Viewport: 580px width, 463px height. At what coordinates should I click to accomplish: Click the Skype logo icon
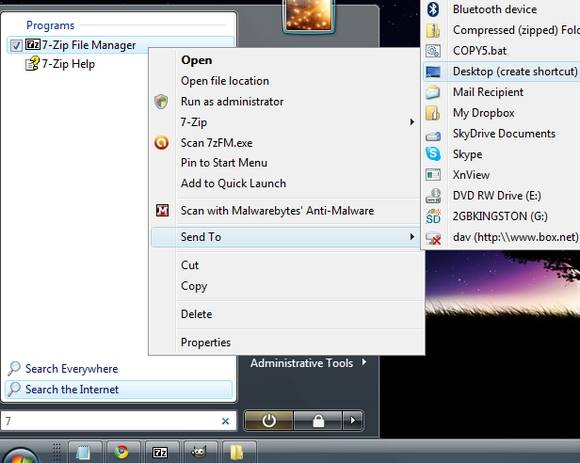click(x=433, y=154)
